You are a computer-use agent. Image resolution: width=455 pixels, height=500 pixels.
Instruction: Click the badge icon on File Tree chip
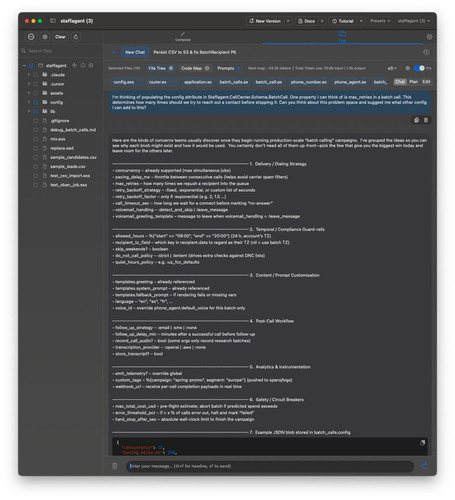tap(171, 68)
